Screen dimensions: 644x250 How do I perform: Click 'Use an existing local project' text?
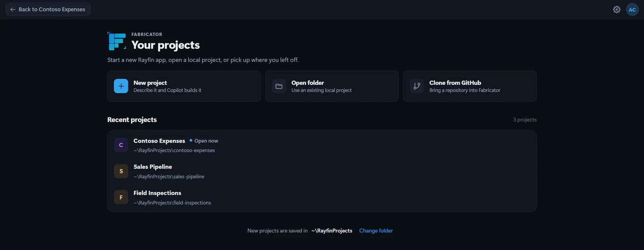[x=322, y=90]
